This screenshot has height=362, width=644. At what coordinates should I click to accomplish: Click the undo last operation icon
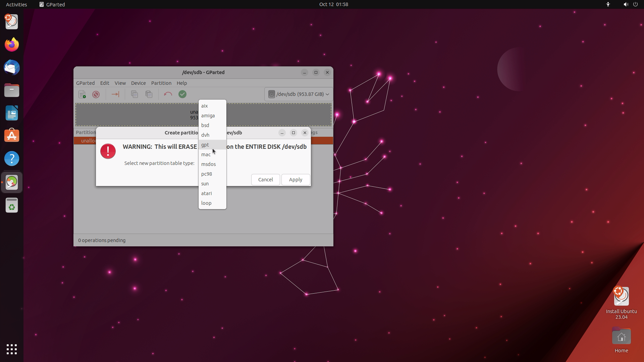168,95
